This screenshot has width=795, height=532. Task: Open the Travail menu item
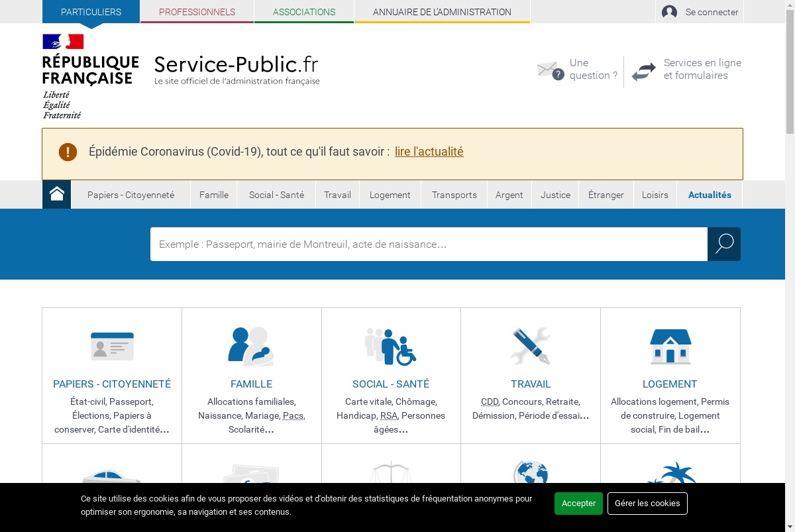337,195
